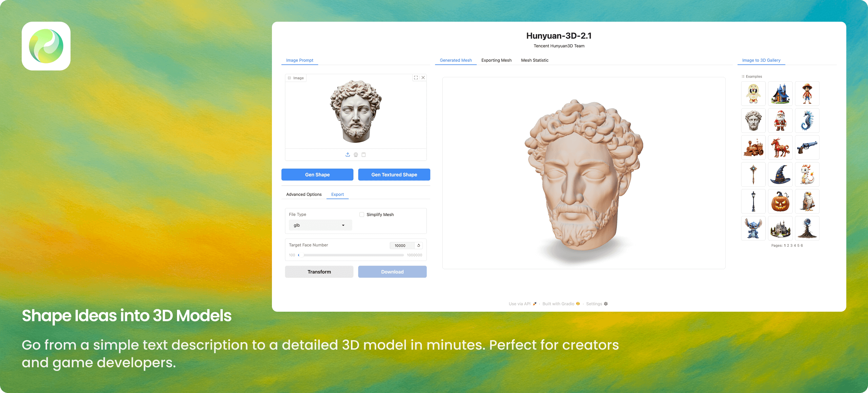The image size is (868, 393).
Task: Click the Target Face Number slider track
Action: 351,255
